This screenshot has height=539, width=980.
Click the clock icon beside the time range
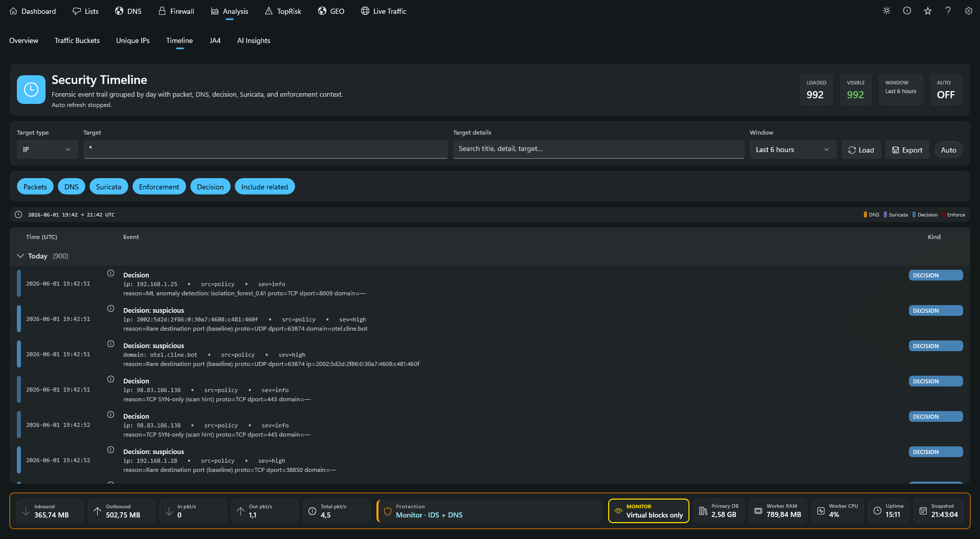tap(18, 214)
